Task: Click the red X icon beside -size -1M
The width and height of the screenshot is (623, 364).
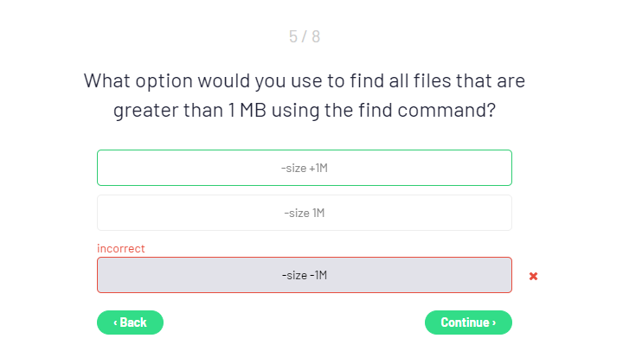Action: (x=533, y=276)
